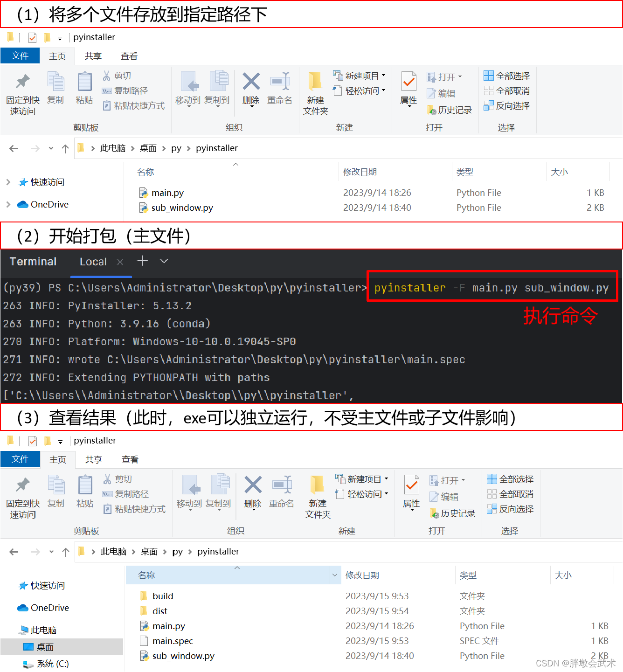Open Name column filter dropdown in bottom Explorer
The height and width of the screenshot is (672, 623).
click(x=334, y=575)
